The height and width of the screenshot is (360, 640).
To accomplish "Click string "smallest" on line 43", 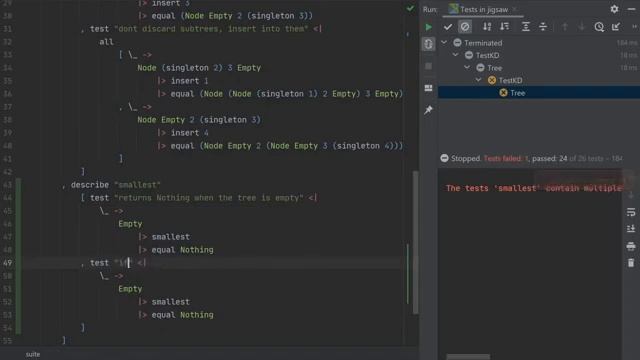I will [x=137, y=185].
